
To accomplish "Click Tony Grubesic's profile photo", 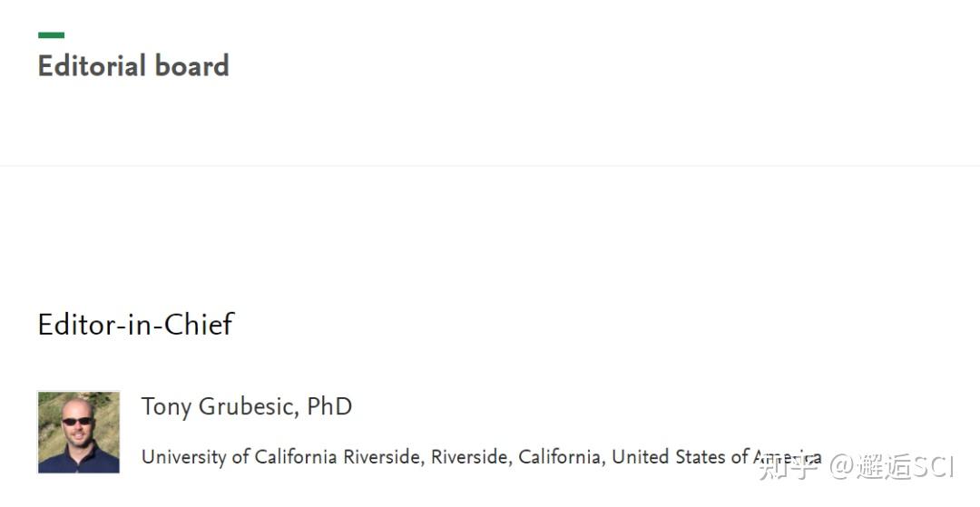I will pos(79,432).
